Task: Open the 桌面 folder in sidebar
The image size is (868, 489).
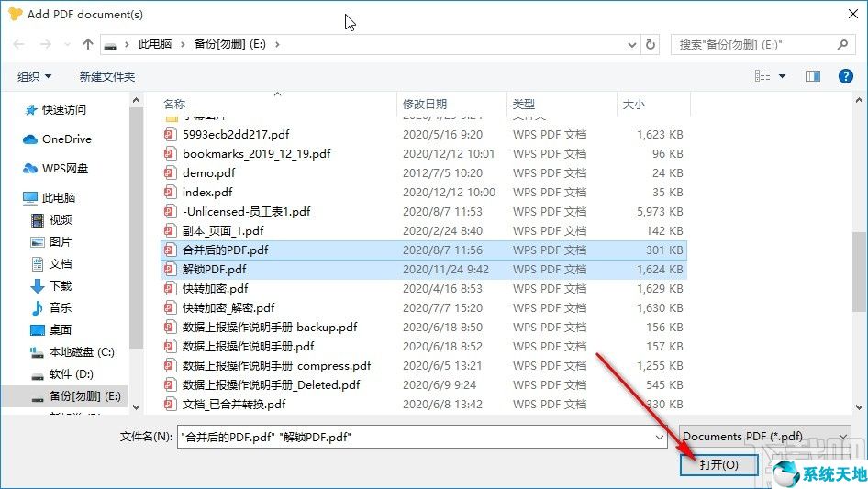Action: tap(51, 330)
